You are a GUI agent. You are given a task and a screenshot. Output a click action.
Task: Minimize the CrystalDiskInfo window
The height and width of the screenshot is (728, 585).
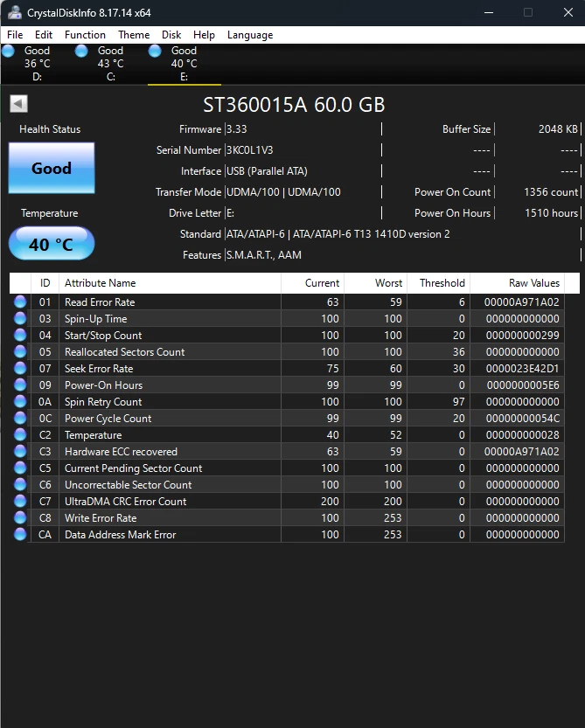pyautogui.click(x=489, y=12)
